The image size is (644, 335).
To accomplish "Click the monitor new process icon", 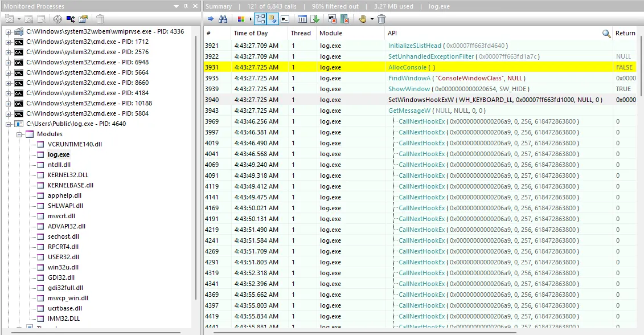I will click(10, 19).
